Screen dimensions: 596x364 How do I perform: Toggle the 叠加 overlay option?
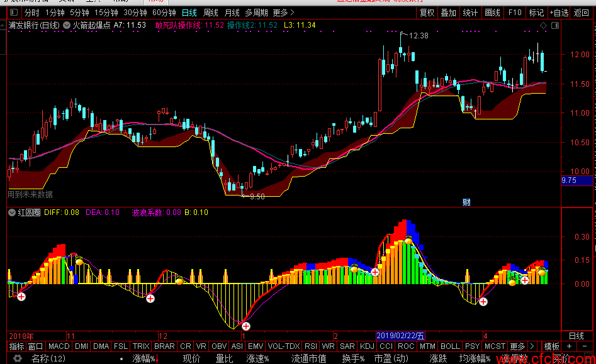[x=448, y=13]
